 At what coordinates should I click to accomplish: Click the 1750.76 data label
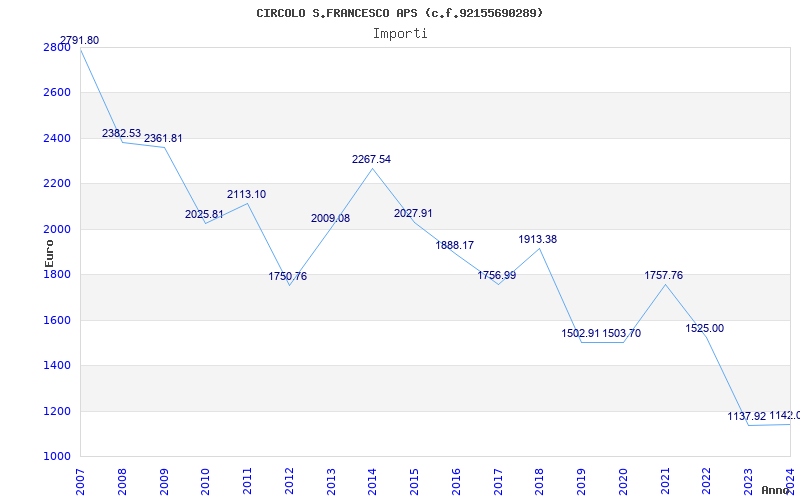[x=288, y=277]
